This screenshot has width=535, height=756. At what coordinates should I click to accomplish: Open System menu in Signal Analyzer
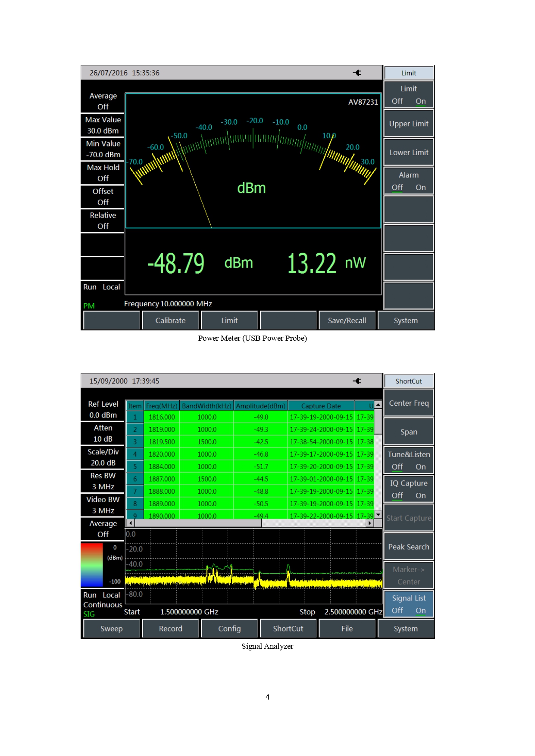pyautogui.click(x=406, y=628)
